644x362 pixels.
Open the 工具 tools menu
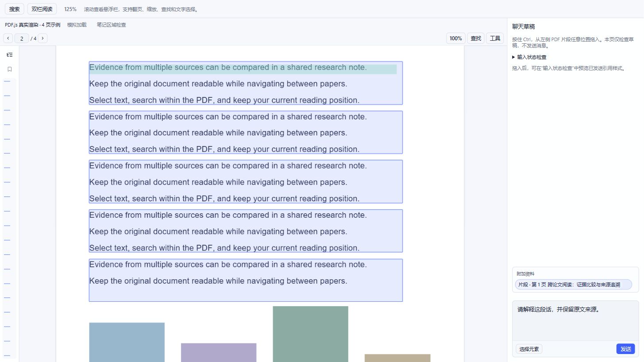tap(495, 39)
